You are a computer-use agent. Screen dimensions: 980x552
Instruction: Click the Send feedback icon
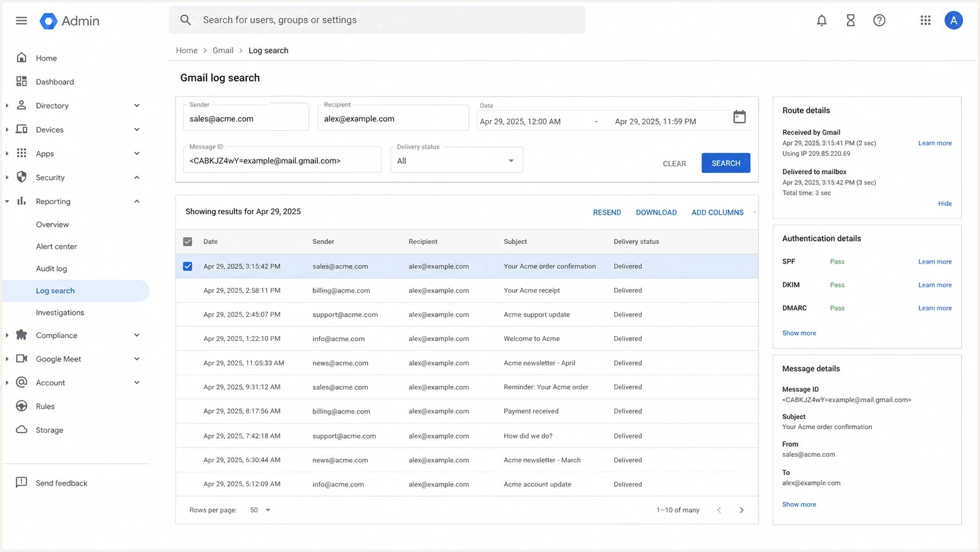22,482
